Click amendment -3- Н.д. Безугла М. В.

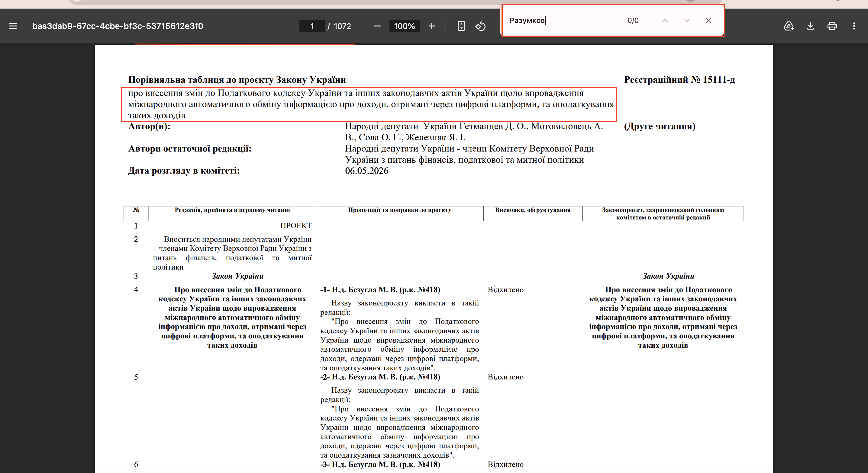(x=380, y=464)
